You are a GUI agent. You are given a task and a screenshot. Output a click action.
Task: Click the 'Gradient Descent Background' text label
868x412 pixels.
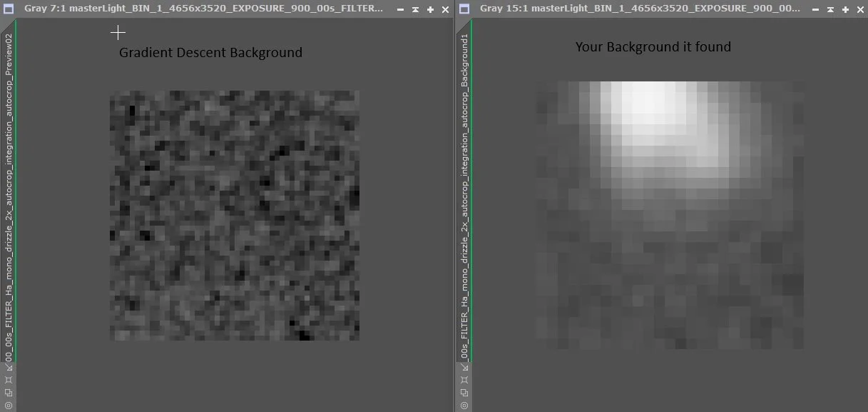coord(210,53)
